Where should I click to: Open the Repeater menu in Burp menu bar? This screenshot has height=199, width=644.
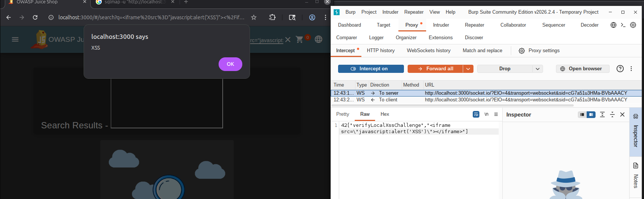pyautogui.click(x=414, y=12)
